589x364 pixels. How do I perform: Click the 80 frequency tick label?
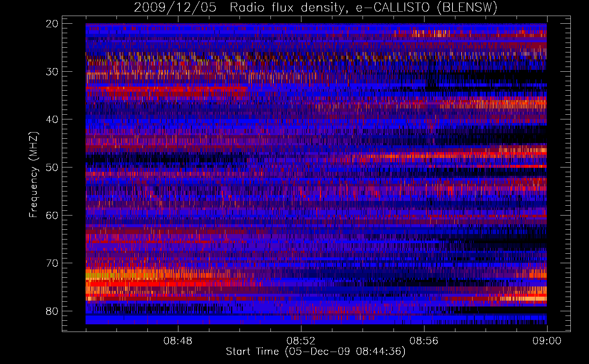point(52,311)
